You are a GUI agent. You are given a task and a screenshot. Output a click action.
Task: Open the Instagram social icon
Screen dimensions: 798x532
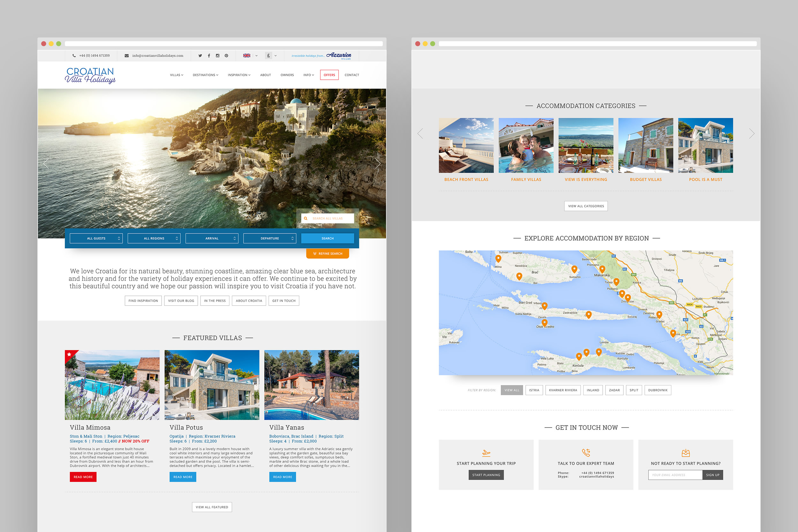(x=217, y=56)
